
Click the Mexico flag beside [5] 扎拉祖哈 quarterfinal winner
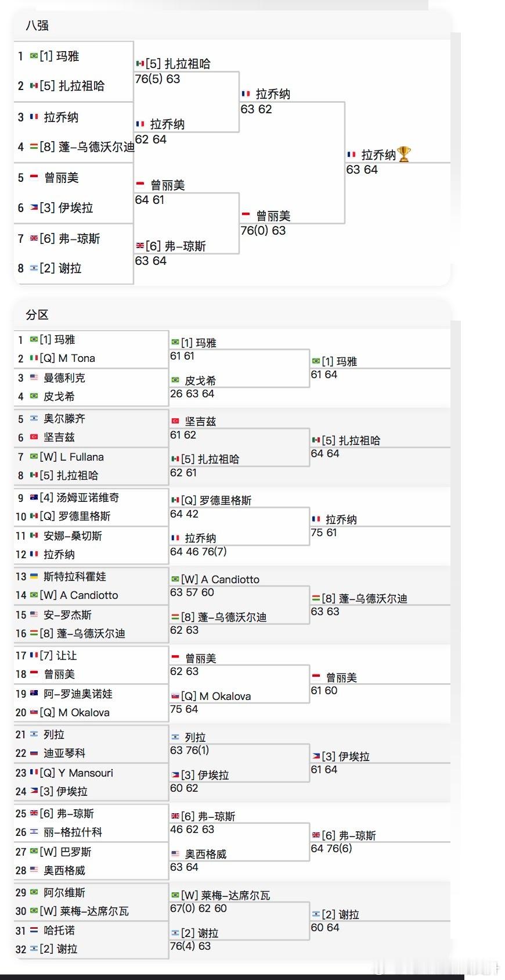point(139,64)
